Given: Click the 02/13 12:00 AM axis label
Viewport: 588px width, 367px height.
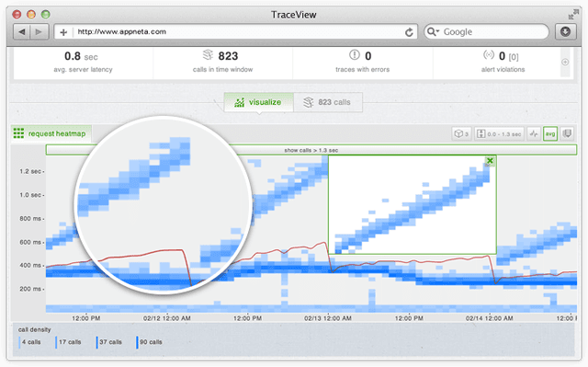Looking at the screenshot, I should [x=328, y=318].
